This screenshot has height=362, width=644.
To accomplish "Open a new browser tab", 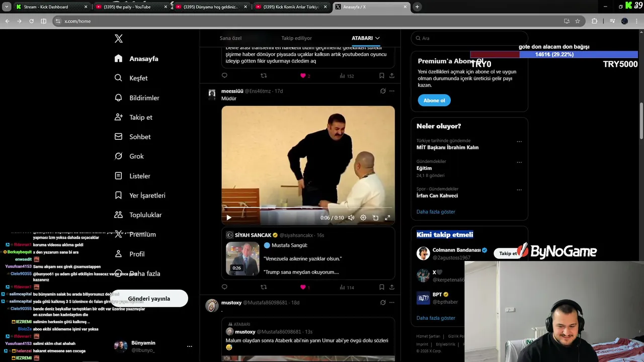I will click(x=417, y=7).
